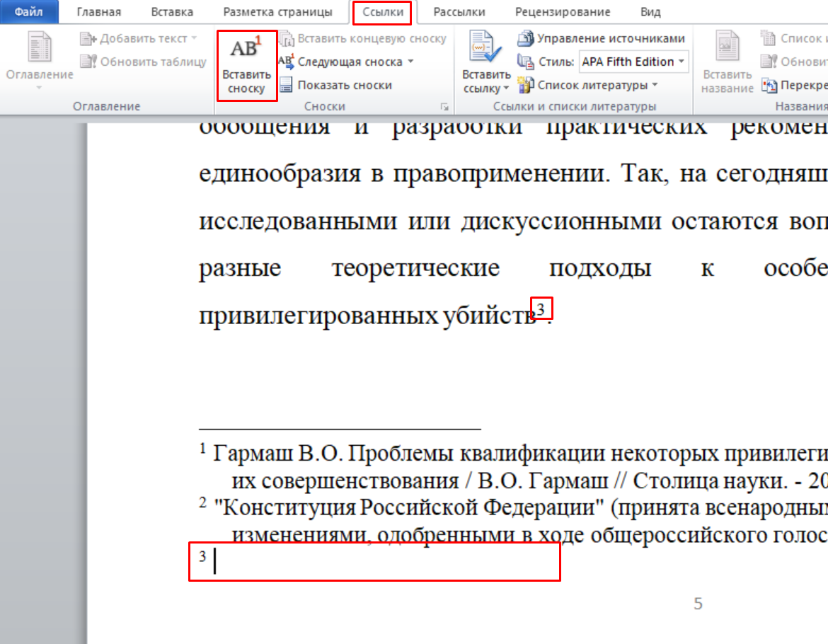Click the word привилегированных in the document

click(318, 316)
